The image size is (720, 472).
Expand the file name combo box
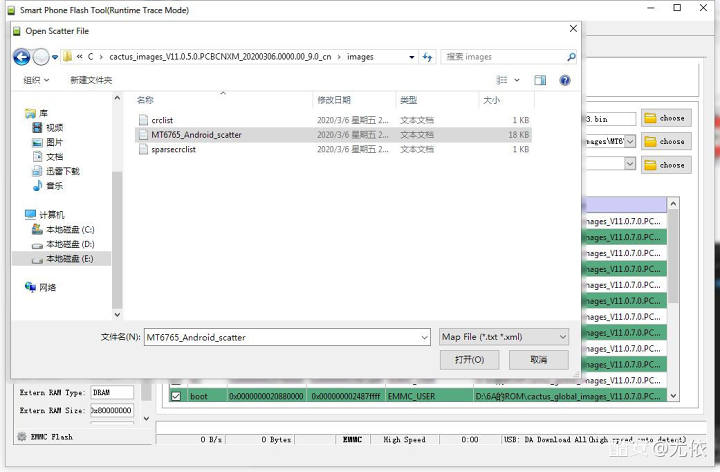(424, 337)
